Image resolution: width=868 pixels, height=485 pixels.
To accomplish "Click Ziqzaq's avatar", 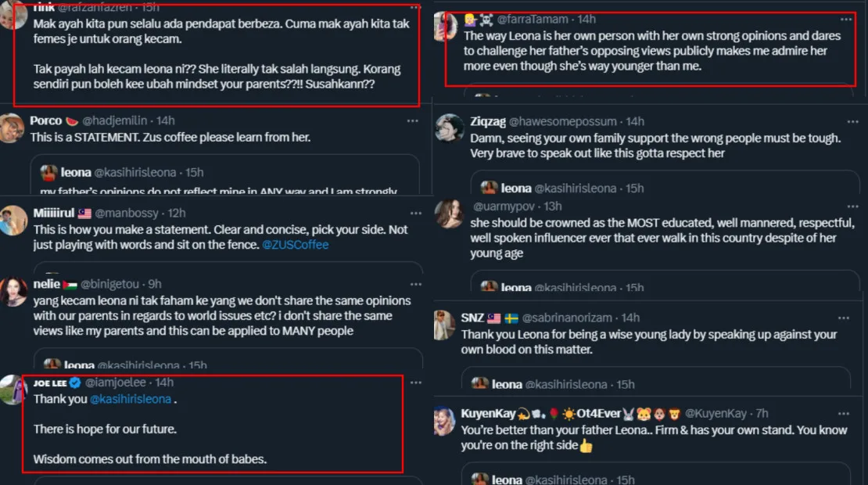I will click(x=450, y=128).
